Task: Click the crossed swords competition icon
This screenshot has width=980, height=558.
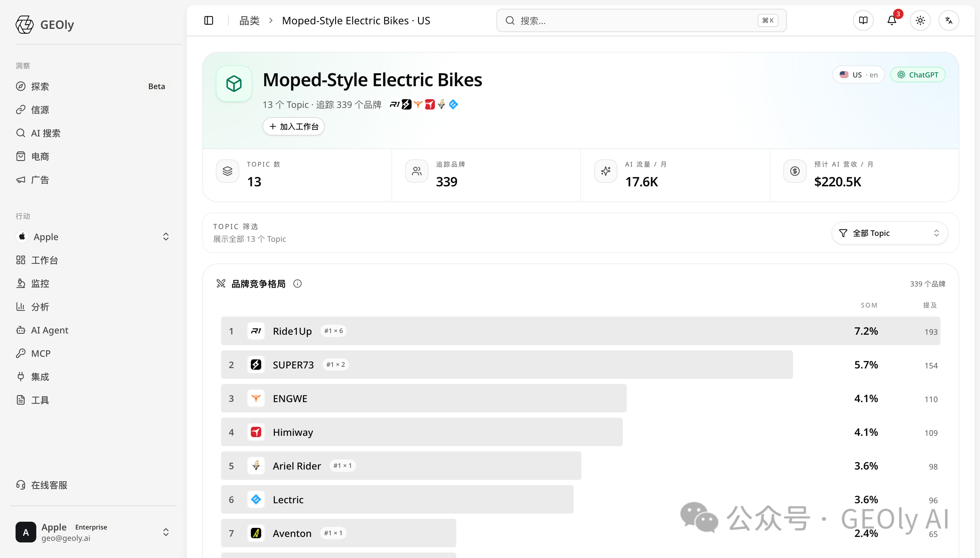Action: click(x=221, y=284)
